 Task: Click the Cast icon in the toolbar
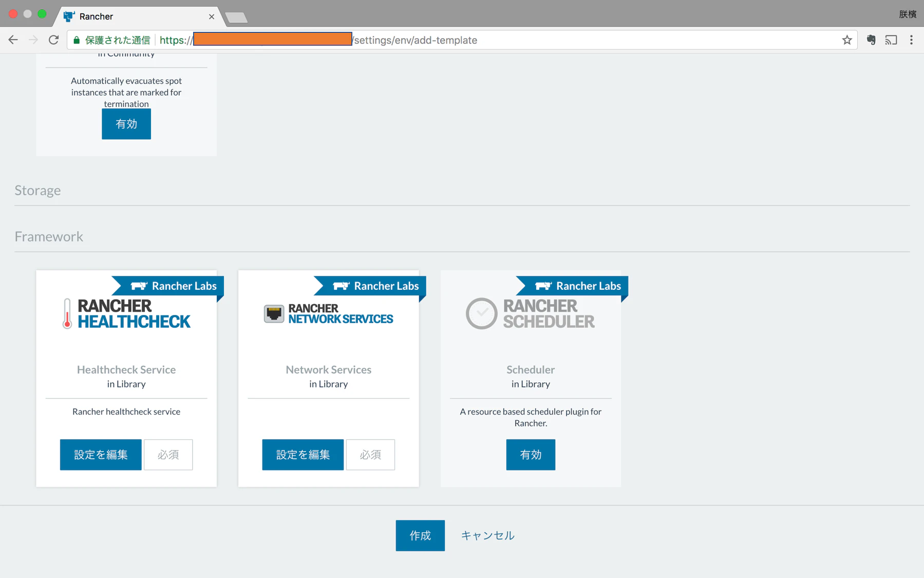coord(891,40)
